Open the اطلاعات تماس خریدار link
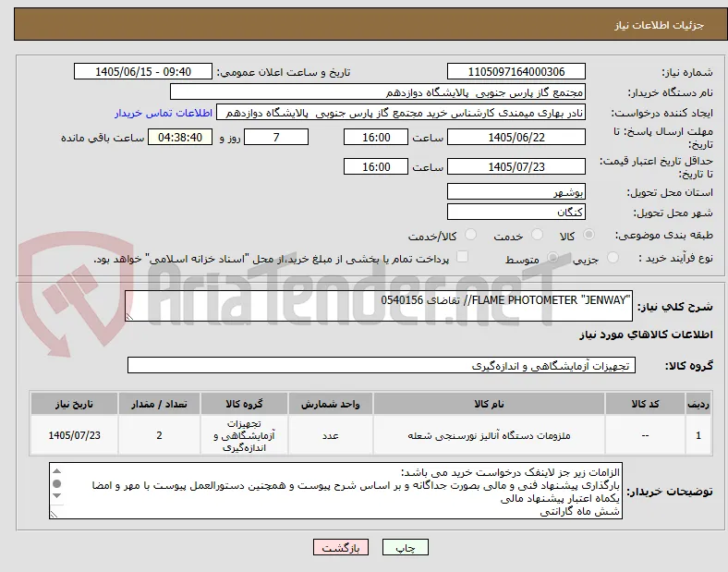Image resolution: width=728 pixels, height=572 pixels. [164, 113]
